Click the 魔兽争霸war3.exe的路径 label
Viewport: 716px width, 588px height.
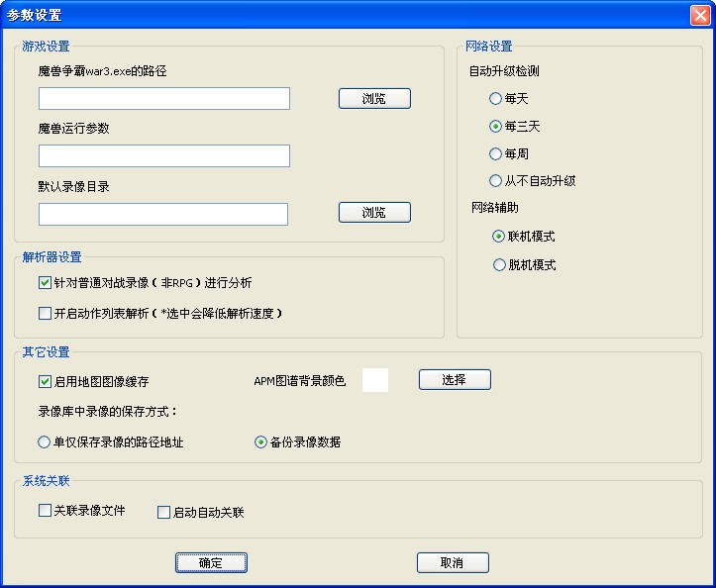102,71
